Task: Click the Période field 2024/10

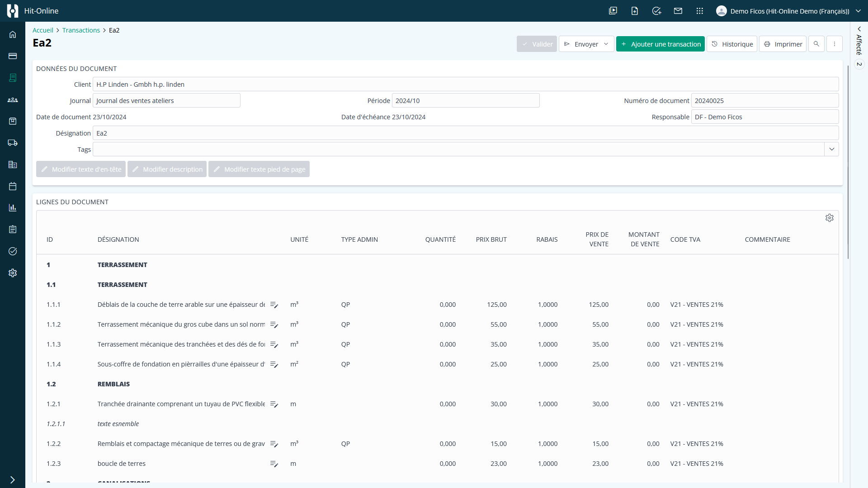Action: (466, 100)
